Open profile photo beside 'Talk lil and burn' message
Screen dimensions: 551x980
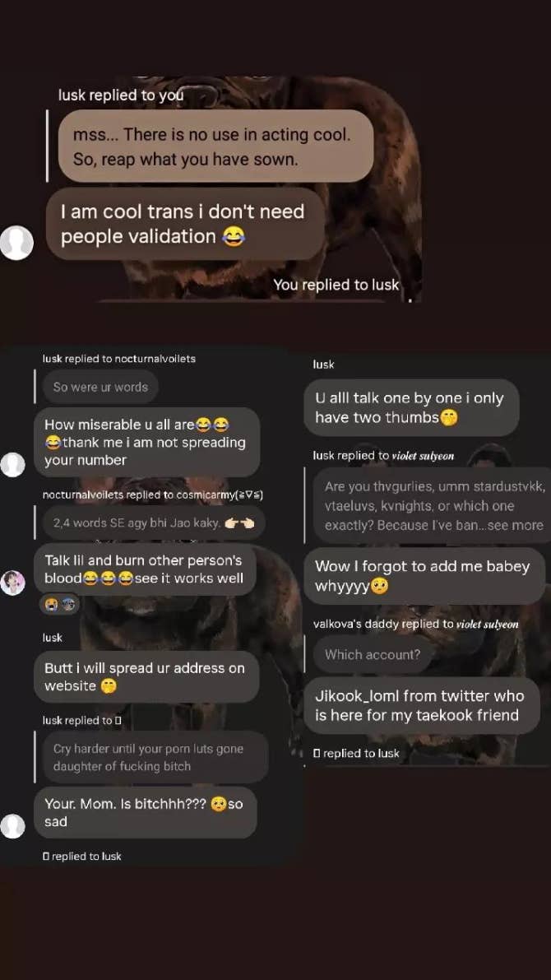pyautogui.click(x=12, y=583)
